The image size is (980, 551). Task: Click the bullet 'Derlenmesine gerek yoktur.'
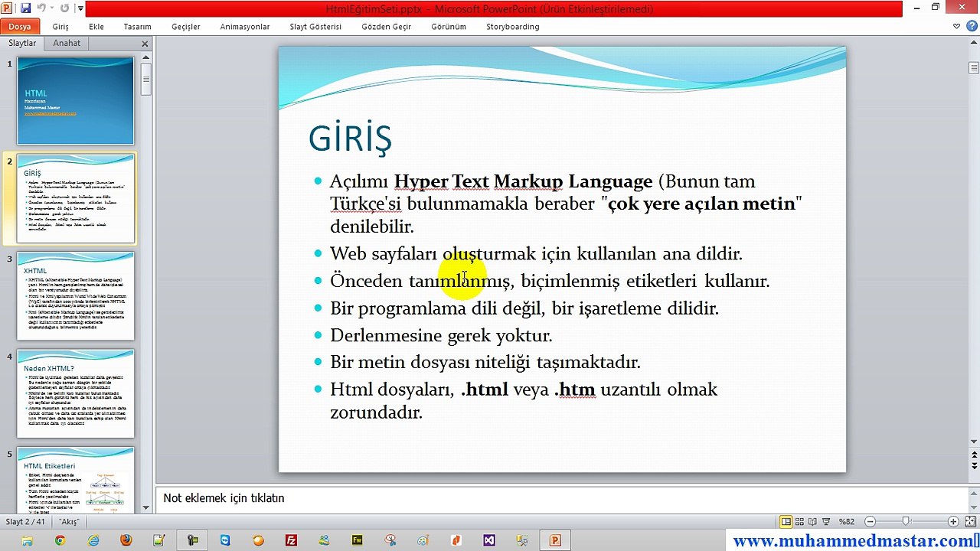441,335
